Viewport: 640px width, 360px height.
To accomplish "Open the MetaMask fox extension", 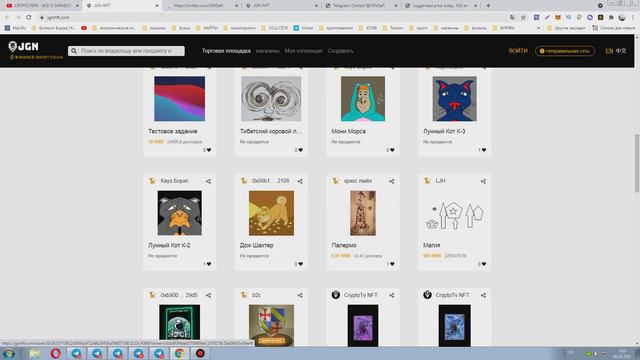I will pos(558,17).
